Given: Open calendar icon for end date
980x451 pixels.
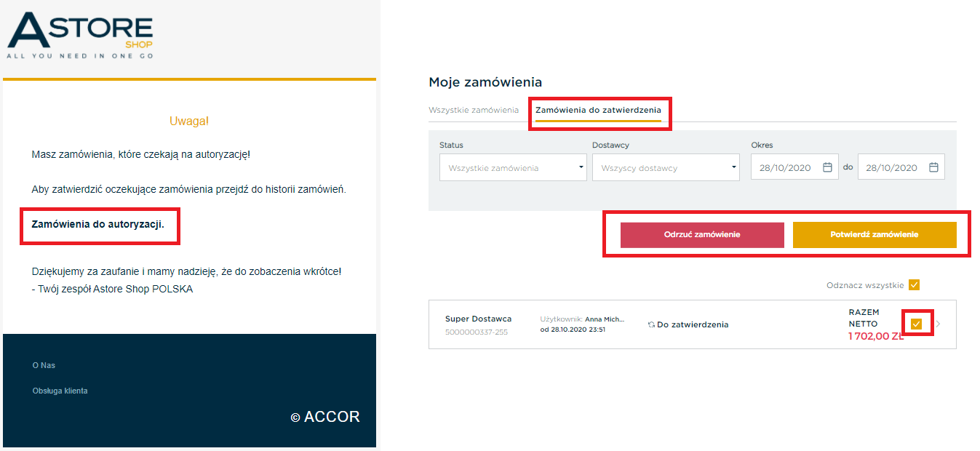Looking at the screenshot, I should pyautogui.click(x=933, y=167).
